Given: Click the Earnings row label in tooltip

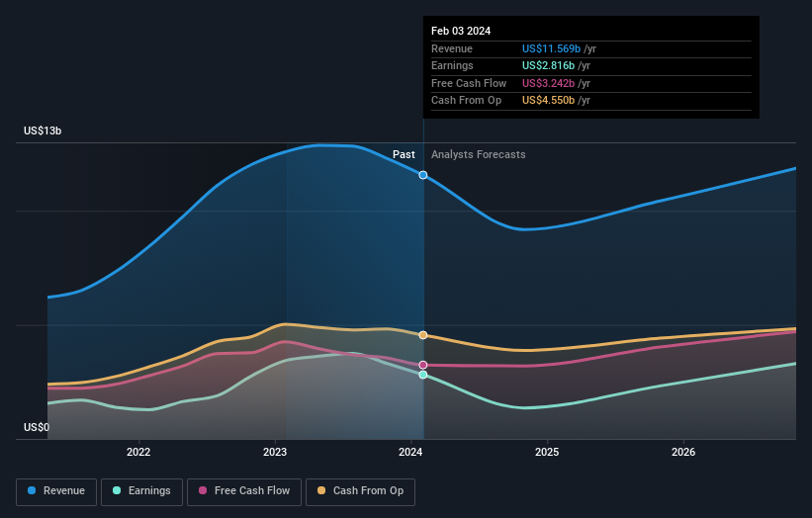Looking at the screenshot, I should (x=452, y=65).
